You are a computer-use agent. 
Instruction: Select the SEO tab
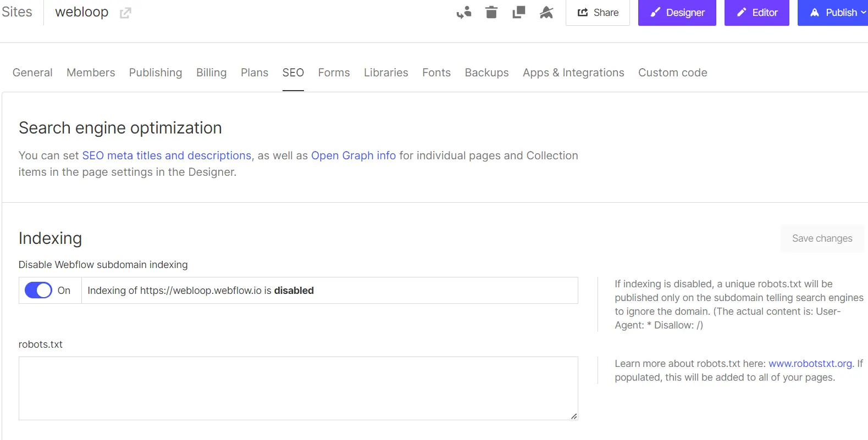point(293,73)
